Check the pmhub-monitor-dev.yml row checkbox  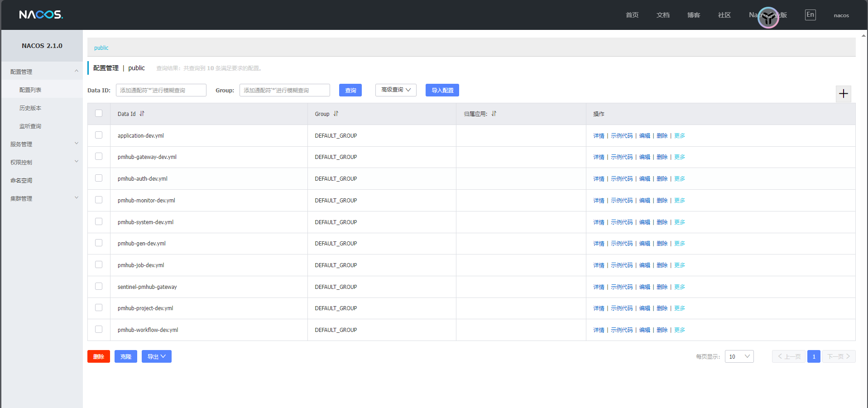(x=99, y=200)
